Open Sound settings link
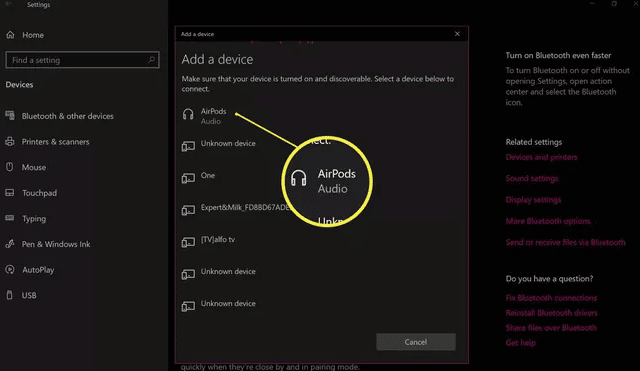Image resolution: width=640 pixels, height=371 pixels. (531, 178)
